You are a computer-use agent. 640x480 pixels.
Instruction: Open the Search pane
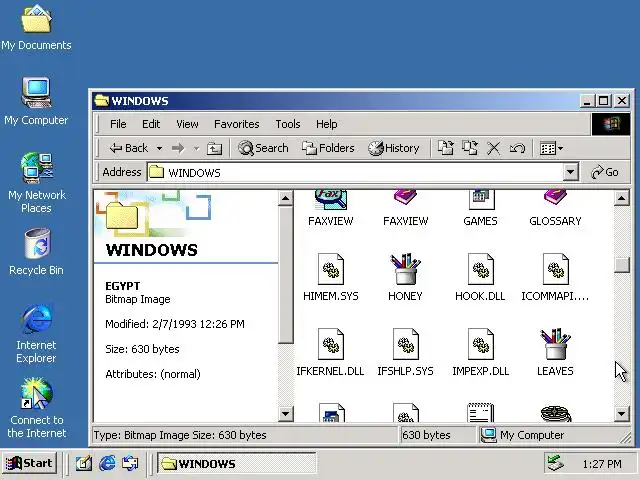[263, 148]
